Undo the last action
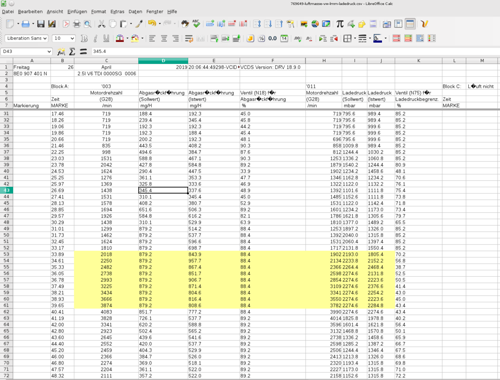Image resolution: width=500 pixels, height=380 pixels. click(x=152, y=24)
